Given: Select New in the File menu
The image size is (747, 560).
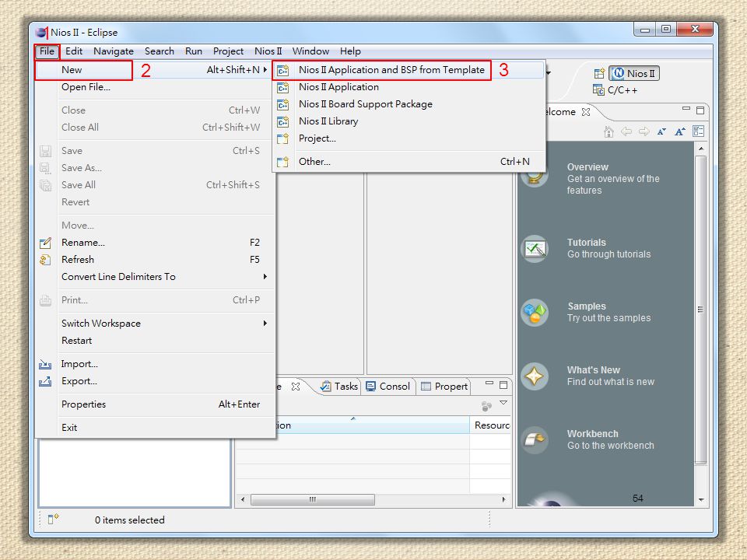Looking at the screenshot, I should pos(155,70).
